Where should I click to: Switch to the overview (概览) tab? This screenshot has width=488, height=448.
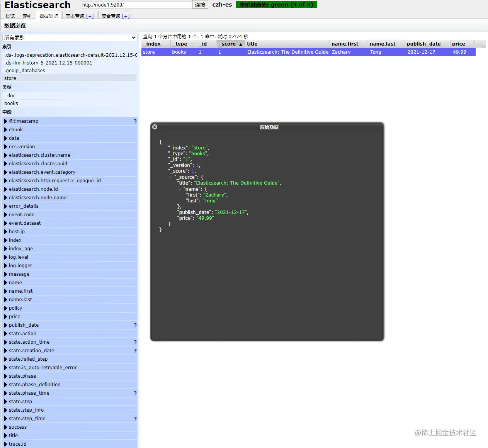(x=10, y=16)
